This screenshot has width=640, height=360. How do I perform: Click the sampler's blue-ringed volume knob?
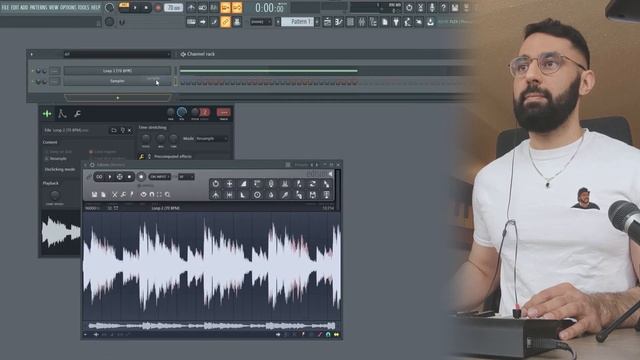[x=182, y=112]
